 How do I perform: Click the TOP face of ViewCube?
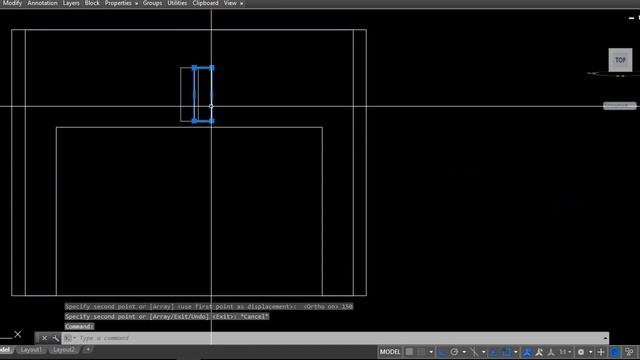(620, 60)
